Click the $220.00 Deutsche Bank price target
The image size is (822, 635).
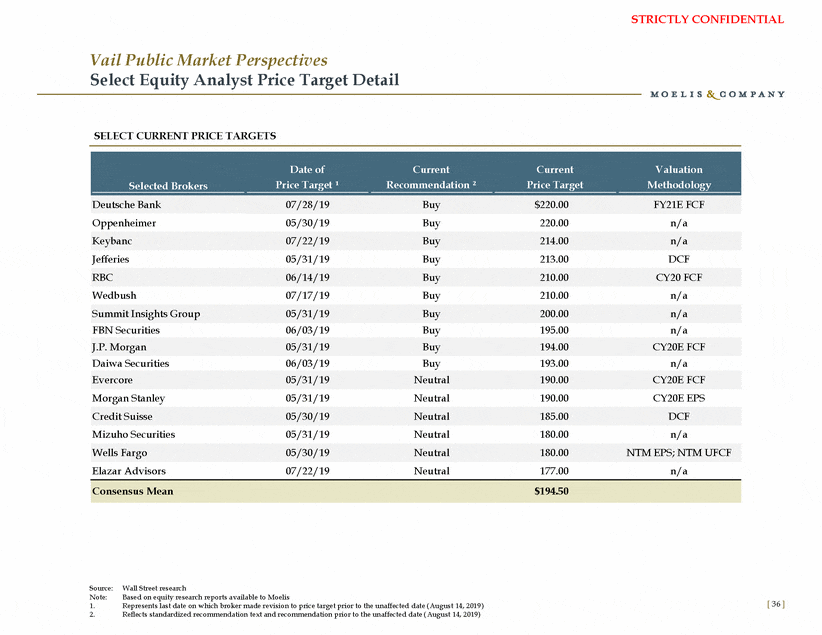click(551, 205)
